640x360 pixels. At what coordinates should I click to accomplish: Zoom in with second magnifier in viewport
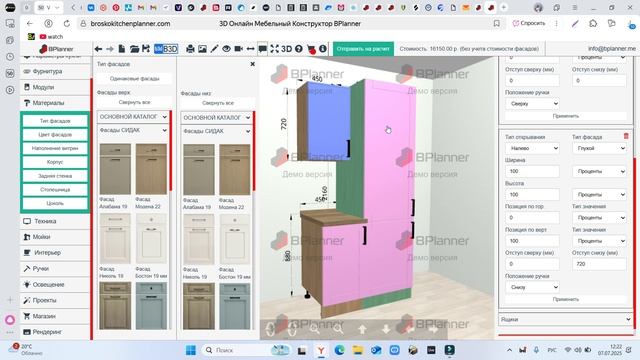(x=338, y=329)
